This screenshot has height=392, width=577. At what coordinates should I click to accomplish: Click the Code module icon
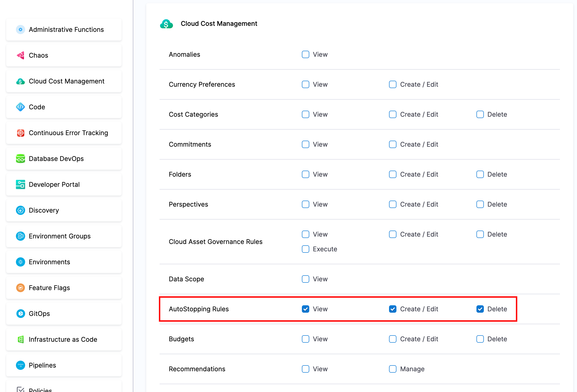tap(20, 107)
